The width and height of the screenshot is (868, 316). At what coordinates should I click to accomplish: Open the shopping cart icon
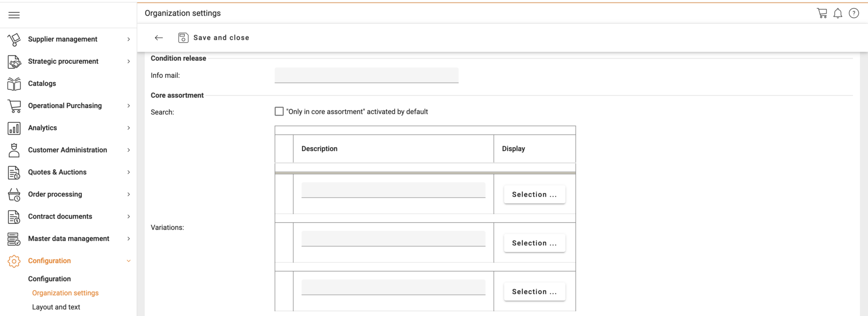click(x=822, y=13)
